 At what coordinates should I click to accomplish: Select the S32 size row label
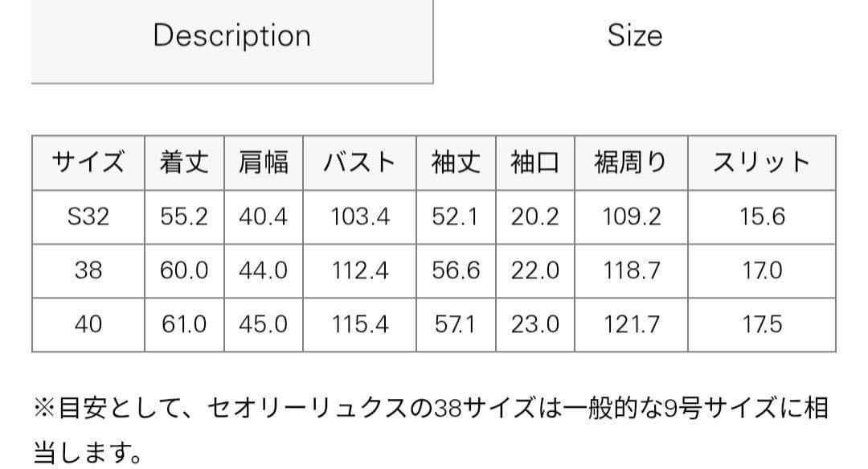tap(88, 216)
